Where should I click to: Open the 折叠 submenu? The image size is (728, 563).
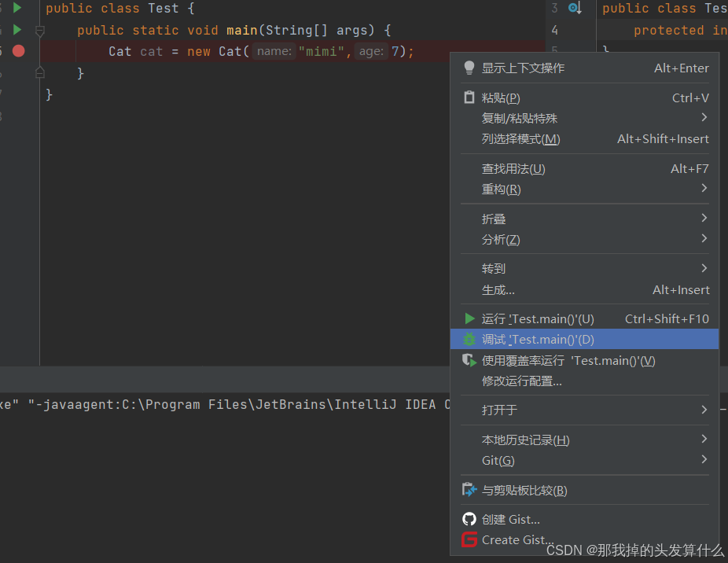coord(585,219)
